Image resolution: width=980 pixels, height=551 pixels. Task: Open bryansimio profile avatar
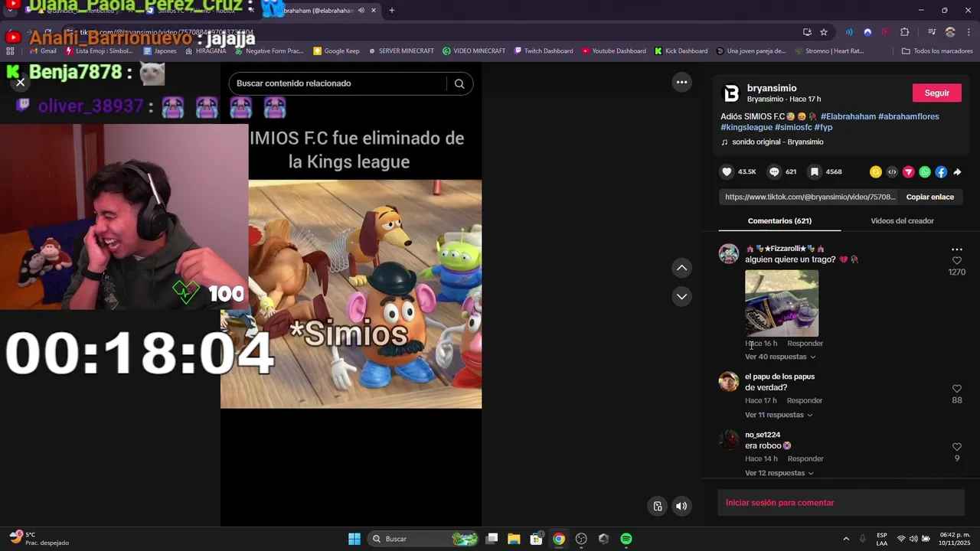(731, 93)
